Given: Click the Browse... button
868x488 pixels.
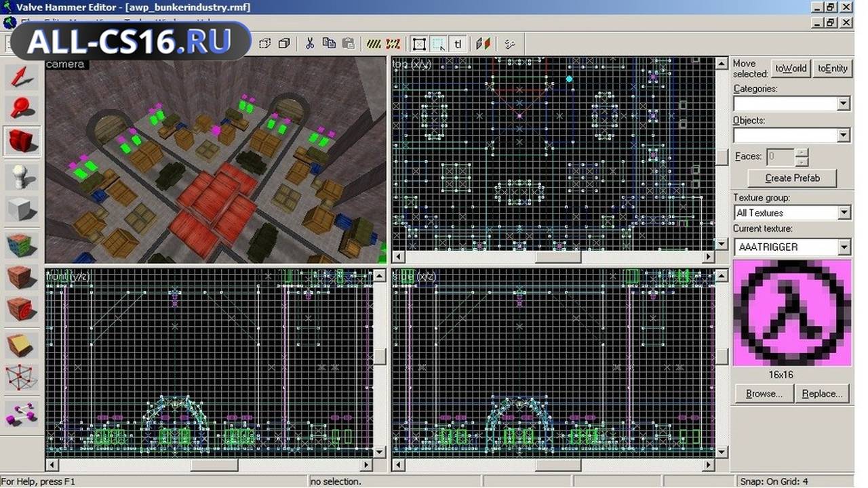Looking at the screenshot, I should [764, 393].
